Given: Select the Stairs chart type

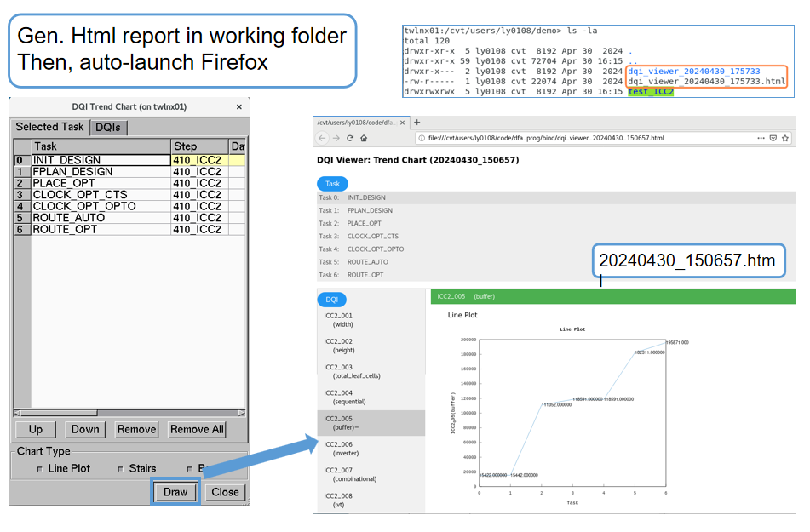Looking at the screenshot, I should coord(137,468).
